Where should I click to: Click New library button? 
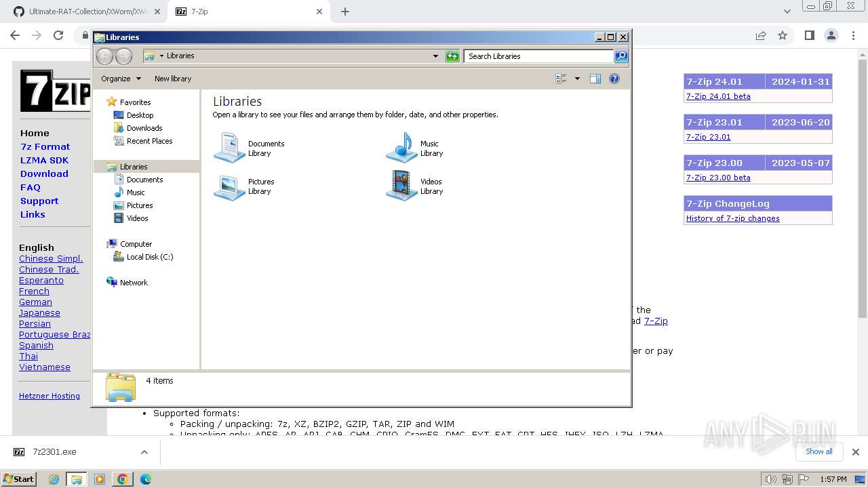(x=173, y=79)
